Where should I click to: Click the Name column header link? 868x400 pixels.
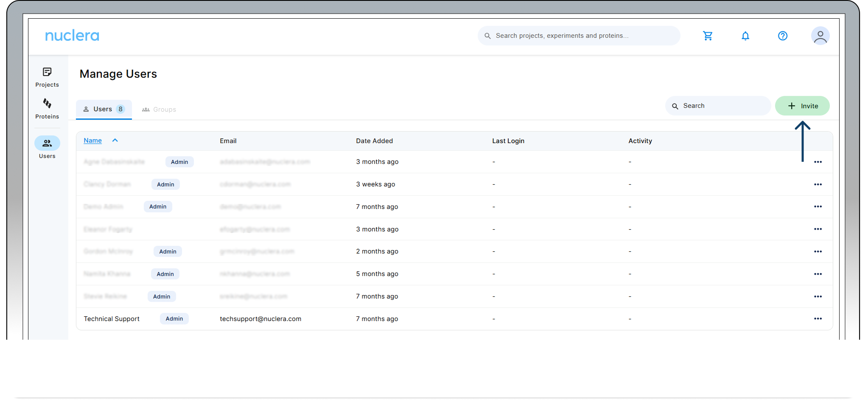click(92, 141)
